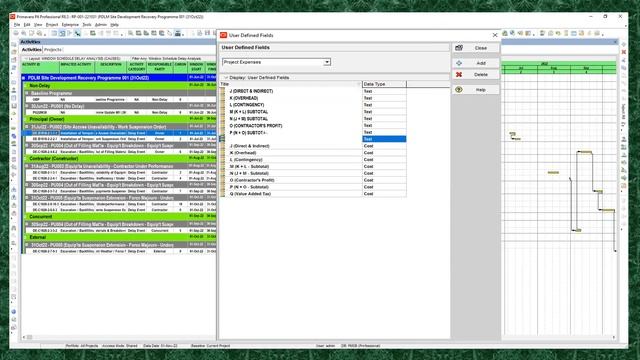Open the Edit menu
The width and height of the screenshot is (640, 360).
(27, 25)
